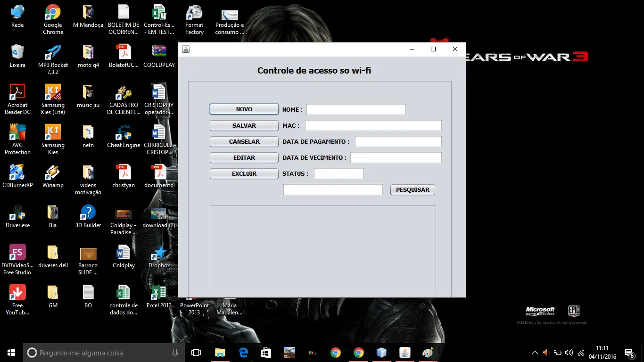Select the Rede desktop icon
Viewport: 644px width, 362px height.
pyautogui.click(x=17, y=17)
